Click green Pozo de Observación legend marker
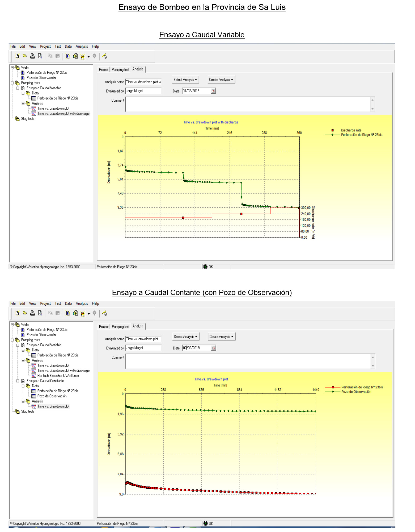 click(333, 392)
